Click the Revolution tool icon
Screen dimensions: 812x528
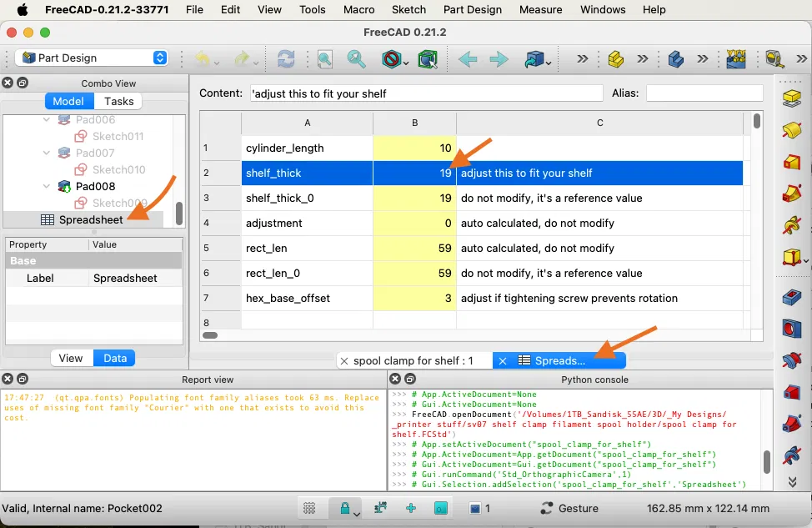point(792,129)
